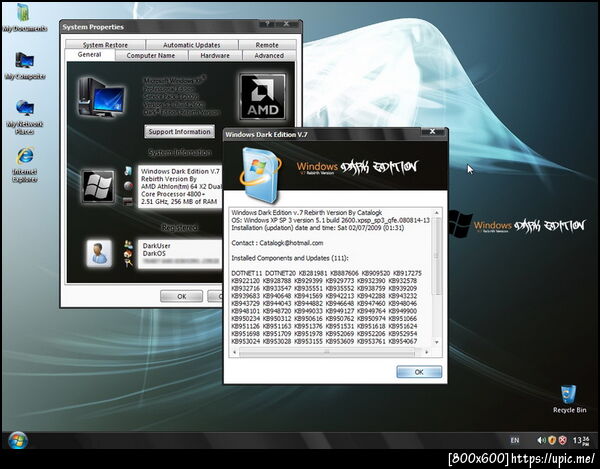600x469 pixels.
Task: Click the red X alert tray icon
Action: pos(562,440)
